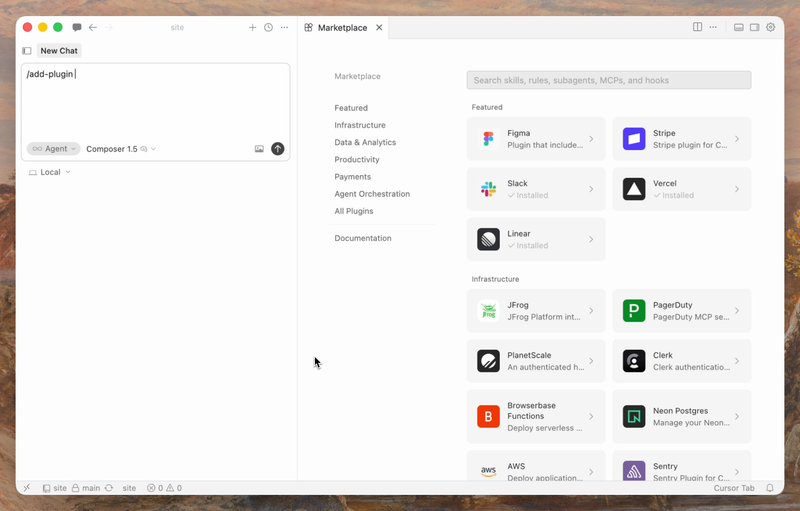Viewport: 800px width, 511px height.
Task: Open the chat panel more options ellipsis
Action: pos(284,27)
